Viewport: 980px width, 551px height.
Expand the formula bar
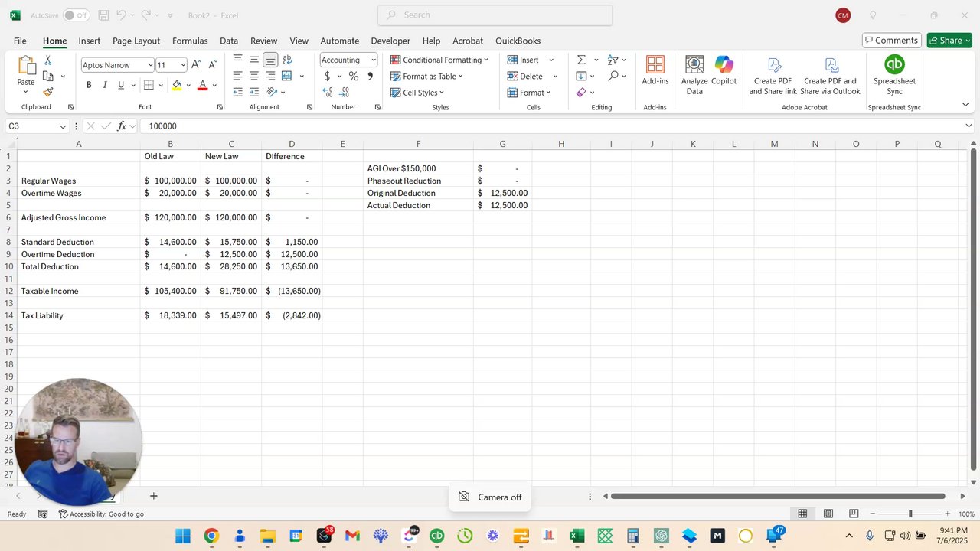[x=969, y=126]
